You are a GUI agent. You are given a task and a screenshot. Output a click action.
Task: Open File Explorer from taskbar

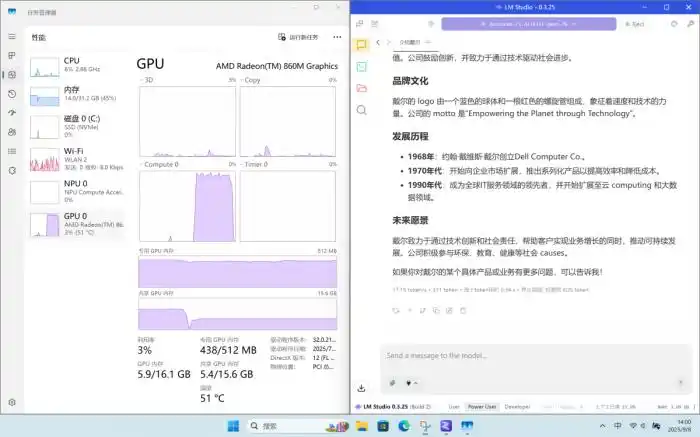pos(362,426)
